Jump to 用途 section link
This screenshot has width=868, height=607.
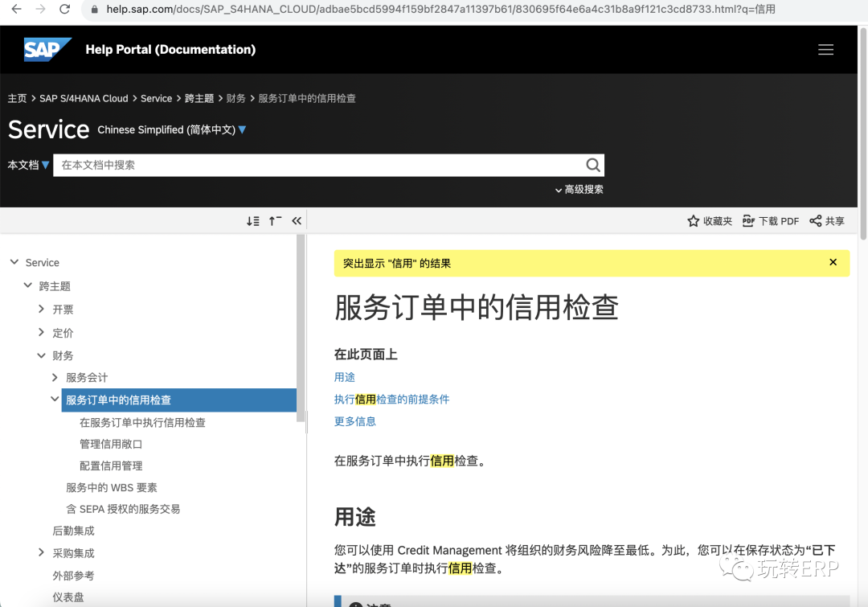click(344, 377)
